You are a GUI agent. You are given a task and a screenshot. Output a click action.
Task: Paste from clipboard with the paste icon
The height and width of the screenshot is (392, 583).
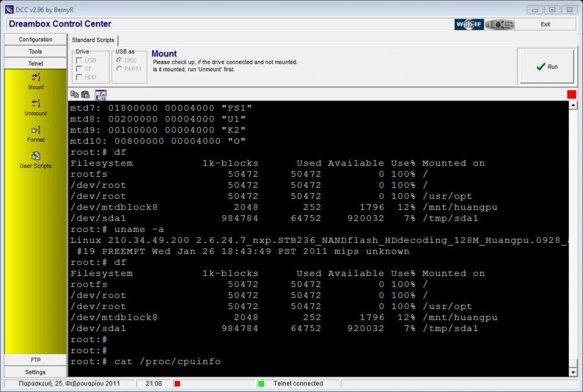(86, 95)
